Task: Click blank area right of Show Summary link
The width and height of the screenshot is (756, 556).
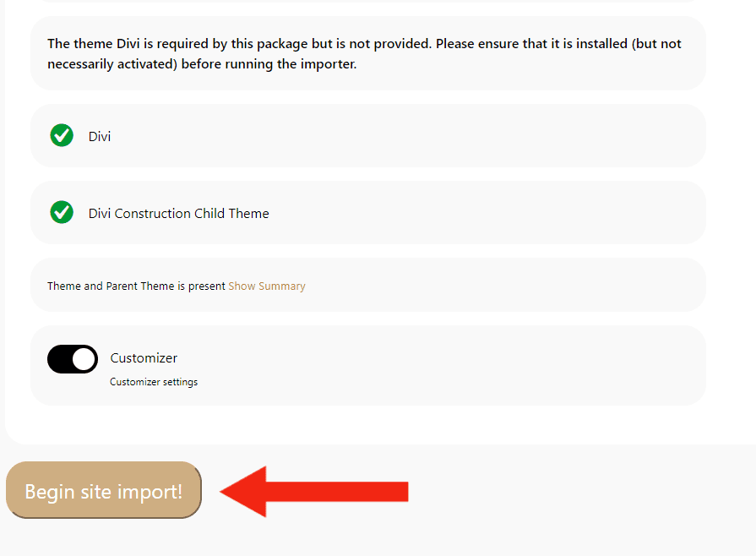Action: point(507,286)
